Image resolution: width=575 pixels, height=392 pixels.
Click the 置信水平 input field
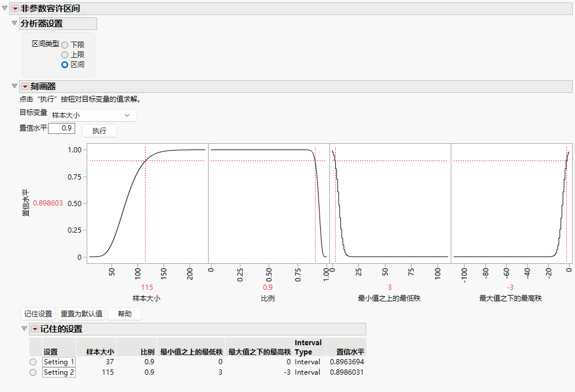tap(62, 128)
